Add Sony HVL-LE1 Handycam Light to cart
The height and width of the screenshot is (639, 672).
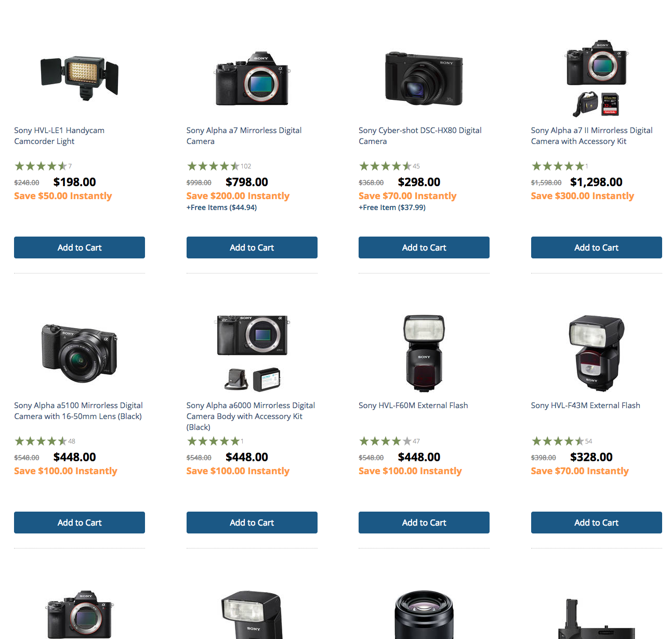(x=80, y=247)
